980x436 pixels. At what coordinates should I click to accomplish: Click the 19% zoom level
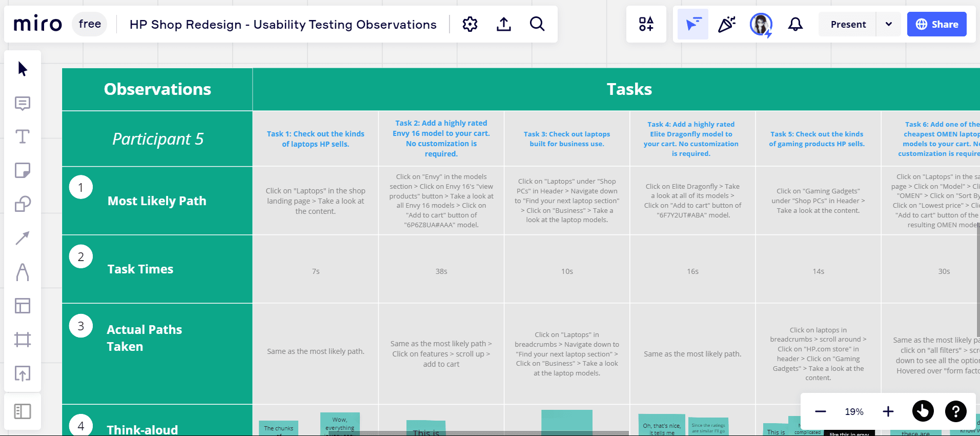[854, 411]
